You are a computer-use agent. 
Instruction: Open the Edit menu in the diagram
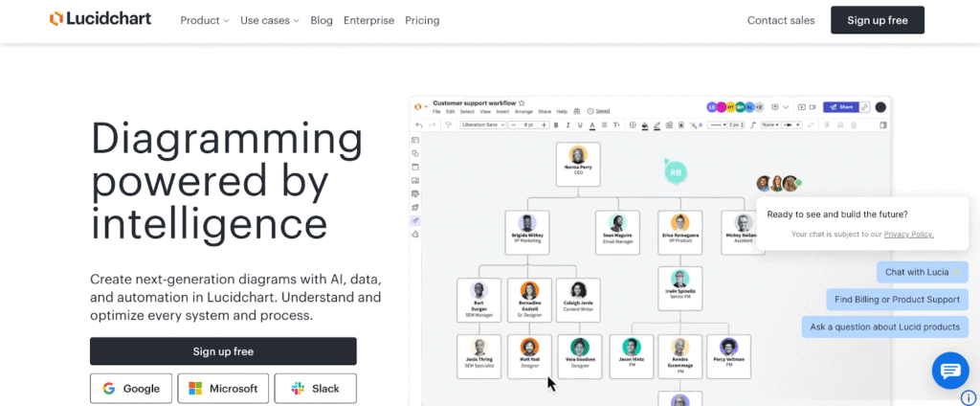tap(451, 111)
